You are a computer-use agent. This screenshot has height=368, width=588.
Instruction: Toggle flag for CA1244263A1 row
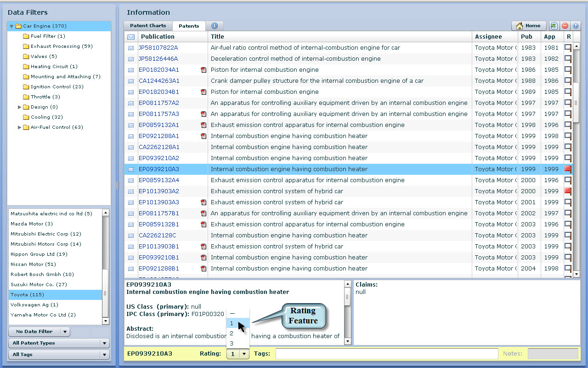click(x=568, y=81)
